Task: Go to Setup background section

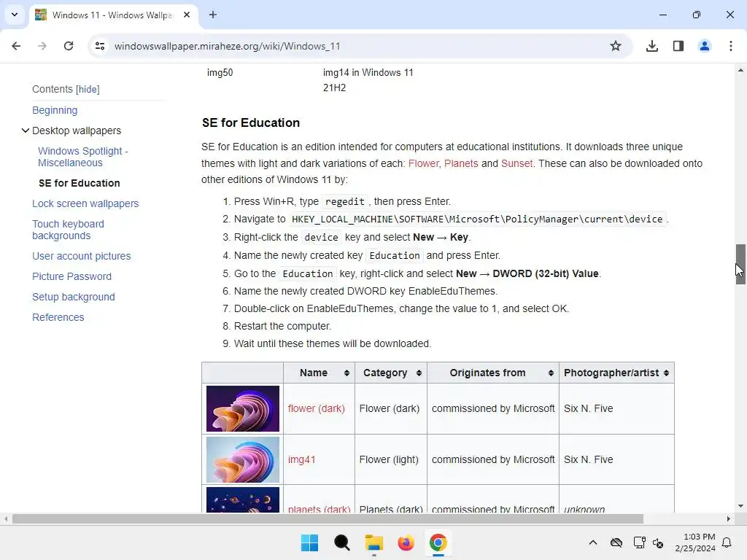Action: pyautogui.click(x=74, y=297)
